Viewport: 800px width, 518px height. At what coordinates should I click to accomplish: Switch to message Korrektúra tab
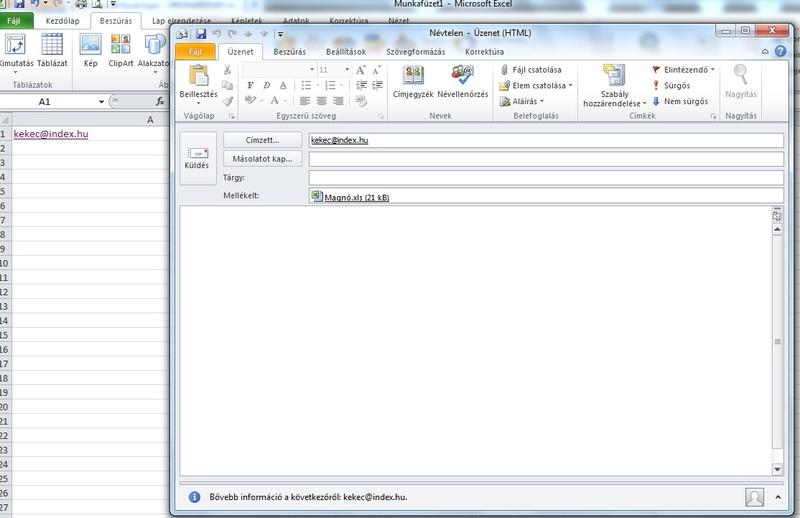click(484, 52)
